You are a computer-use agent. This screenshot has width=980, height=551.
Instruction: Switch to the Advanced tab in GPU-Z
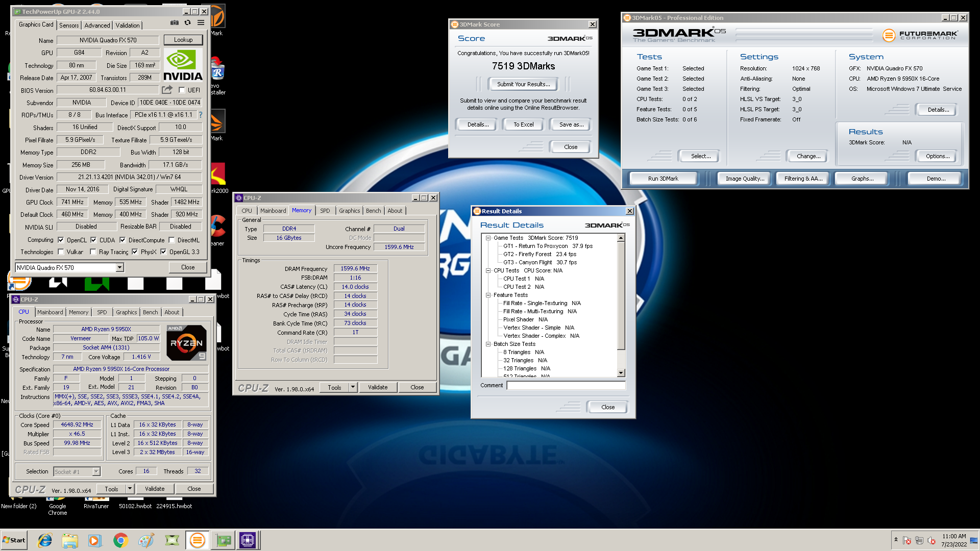pos(97,25)
